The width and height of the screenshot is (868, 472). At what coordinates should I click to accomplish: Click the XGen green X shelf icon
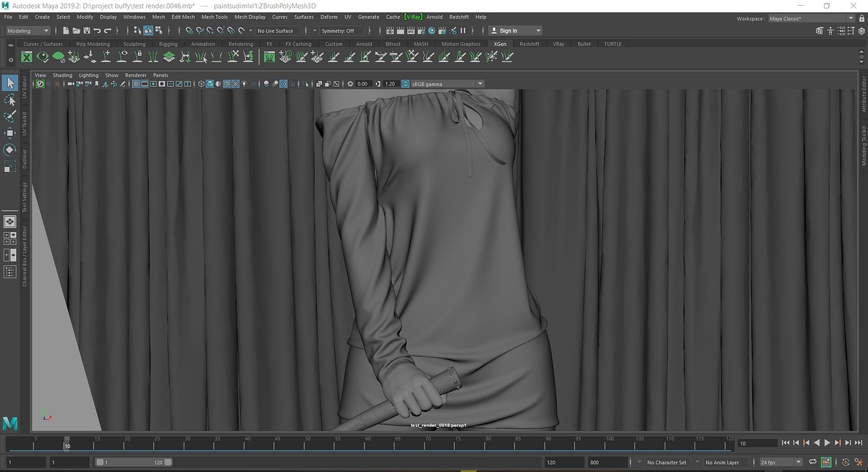point(27,57)
